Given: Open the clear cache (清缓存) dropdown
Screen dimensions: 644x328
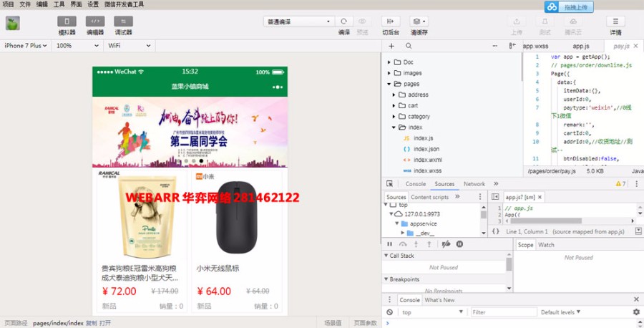Looking at the screenshot, I should (419, 21).
